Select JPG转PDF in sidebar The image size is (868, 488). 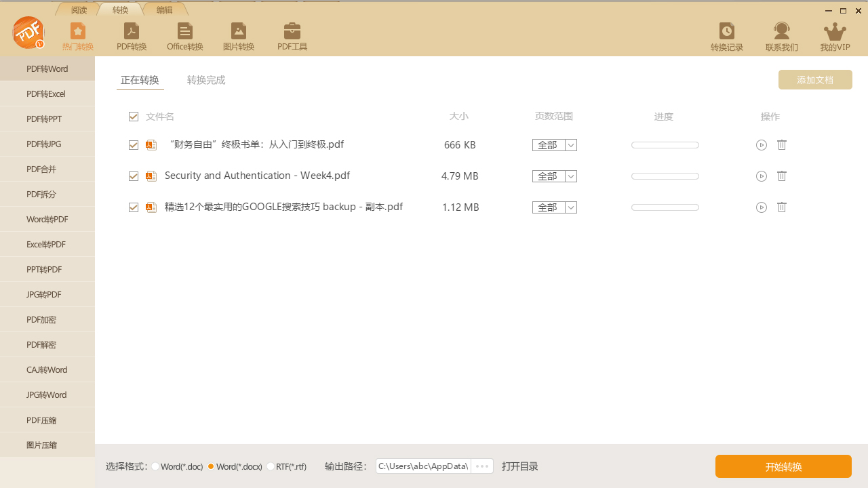[x=47, y=294]
